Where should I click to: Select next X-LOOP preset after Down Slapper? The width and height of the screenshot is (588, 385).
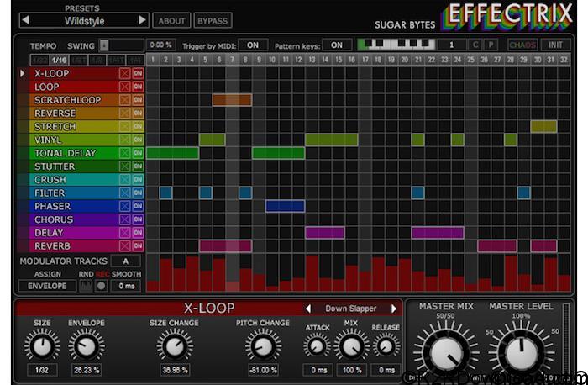394,309
